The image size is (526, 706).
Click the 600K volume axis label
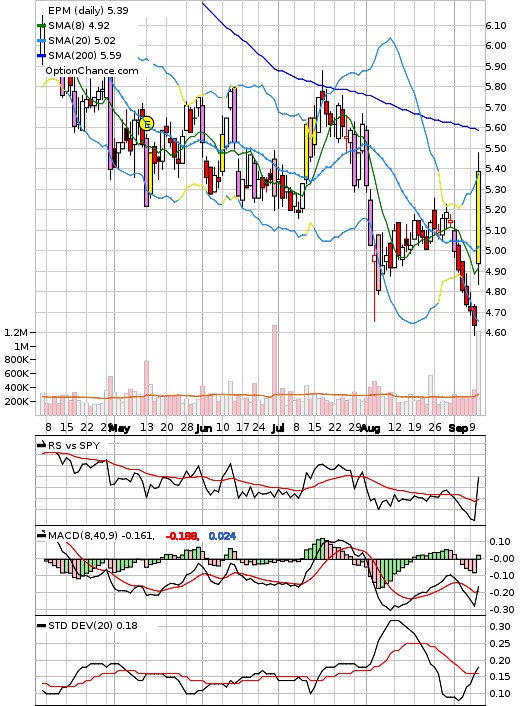[17, 374]
